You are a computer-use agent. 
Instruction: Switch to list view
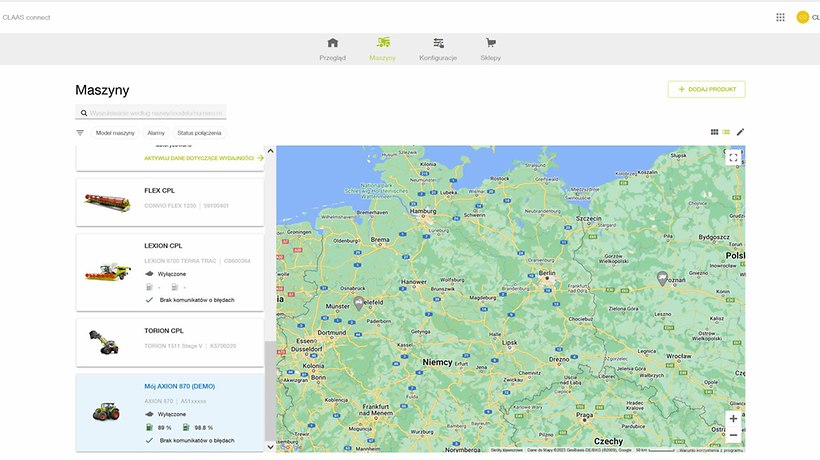(x=726, y=132)
